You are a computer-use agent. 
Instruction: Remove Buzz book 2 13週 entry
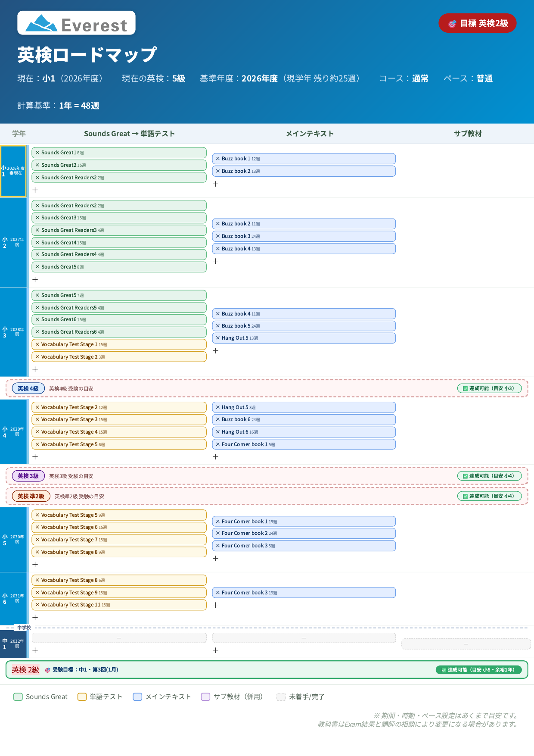tap(218, 171)
